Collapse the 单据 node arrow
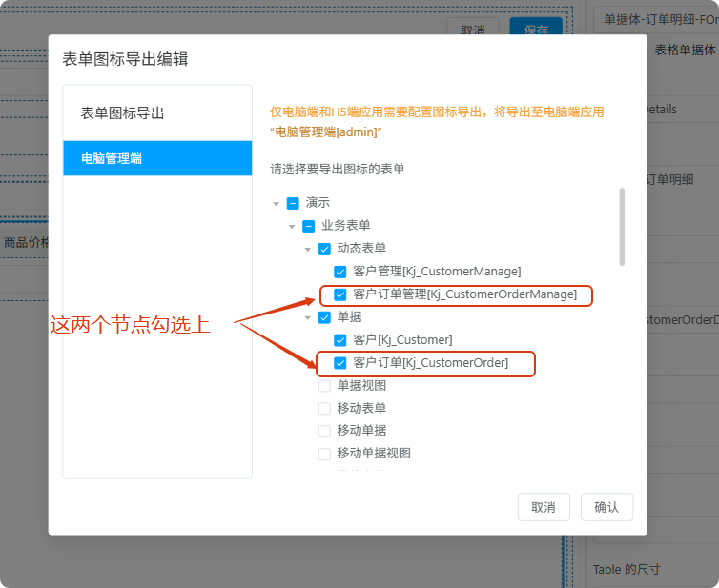 pos(308,317)
